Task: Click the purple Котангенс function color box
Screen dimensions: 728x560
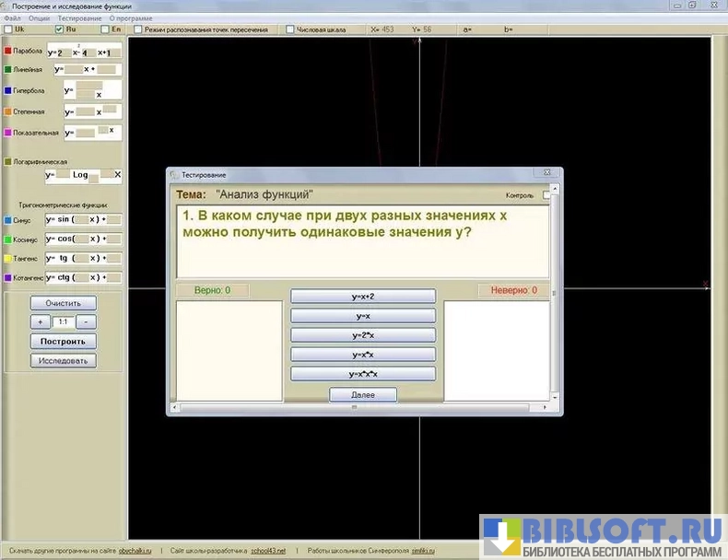Action: click(7, 277)
